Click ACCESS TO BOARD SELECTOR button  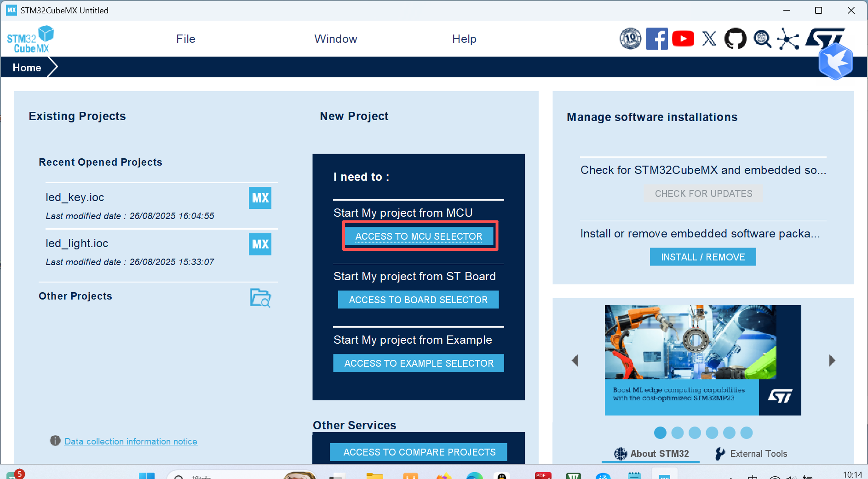pyautogui.click(x=418, y=300)
